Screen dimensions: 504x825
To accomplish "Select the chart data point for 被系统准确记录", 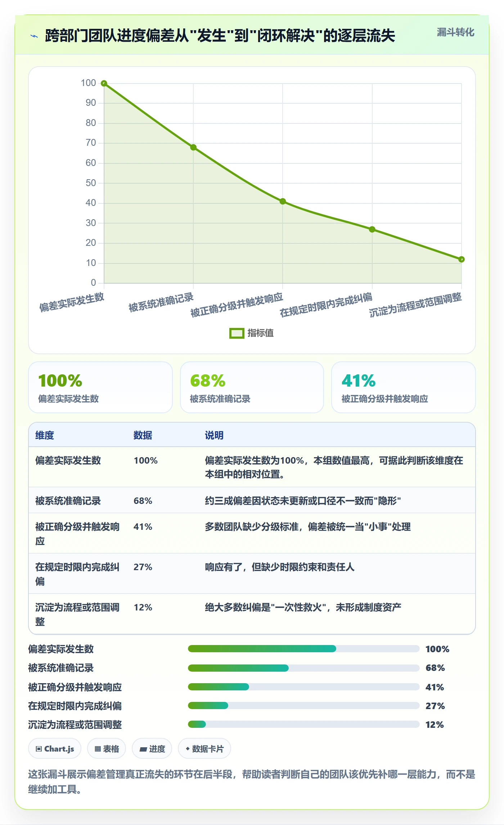I will click(x=193, y=147).
